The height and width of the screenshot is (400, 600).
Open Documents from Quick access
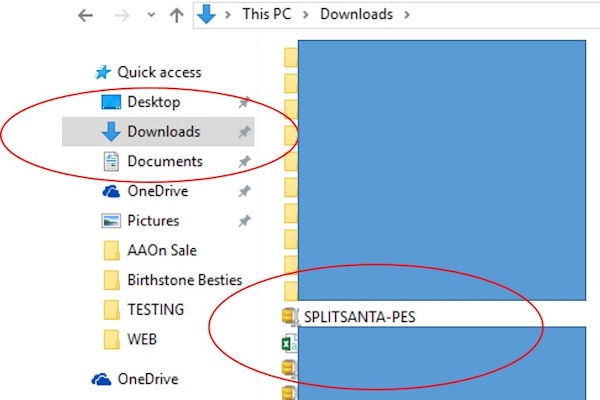pyautogui.click(x=165, y=162)
